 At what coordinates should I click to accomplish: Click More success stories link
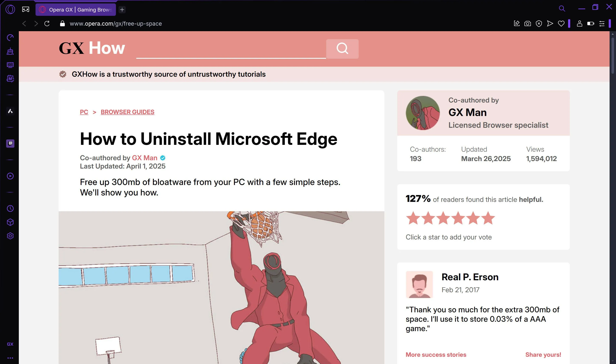[436, 355]
